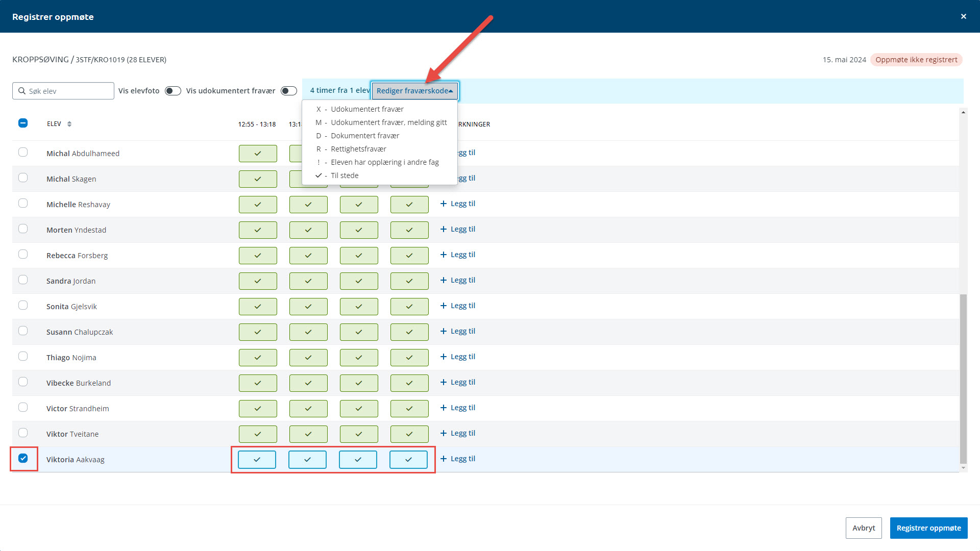This screenshot has width=980, height=551.
Task: Click Morten Yndestad's second attendance checkmark
Action: click(x=308, y=230)
